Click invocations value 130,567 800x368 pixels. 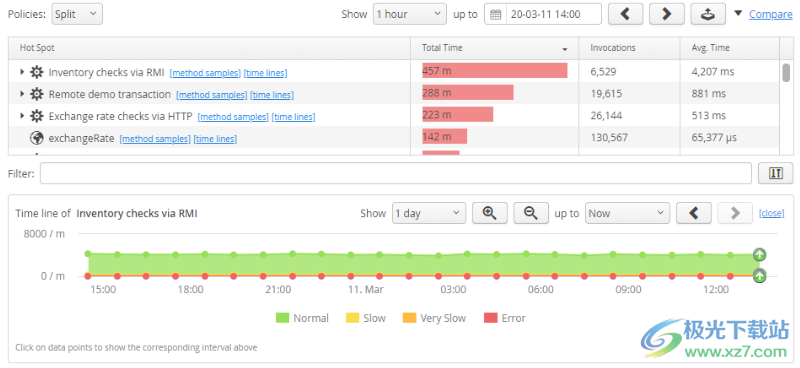(x=609, y=138)
